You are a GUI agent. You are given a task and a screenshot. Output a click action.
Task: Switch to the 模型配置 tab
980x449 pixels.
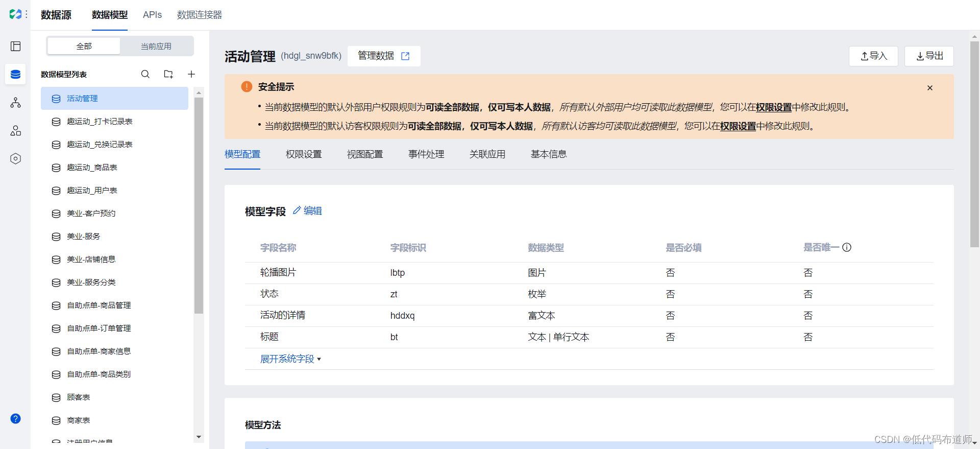tap(242, 154)
